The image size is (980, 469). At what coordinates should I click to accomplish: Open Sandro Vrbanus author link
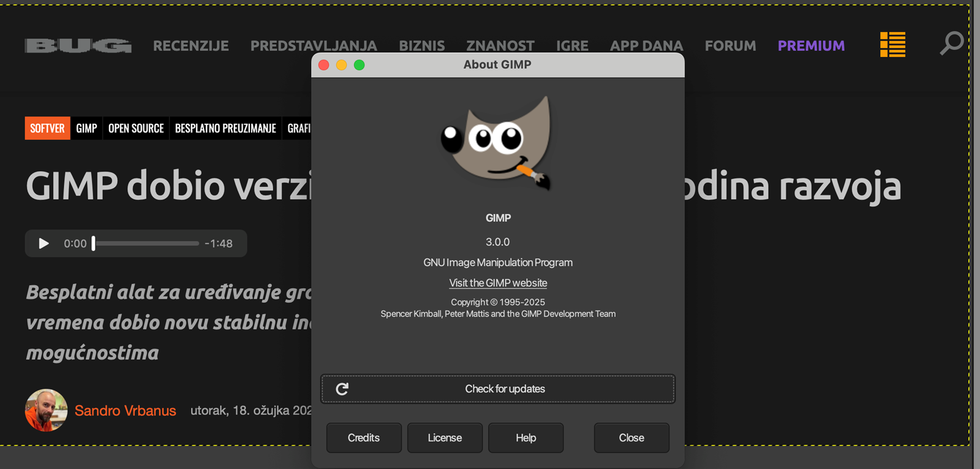click(x=125, y=411)
